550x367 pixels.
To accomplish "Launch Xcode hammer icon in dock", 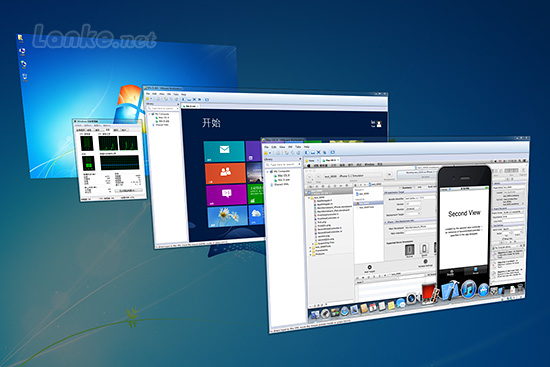I will pos(450,291).
